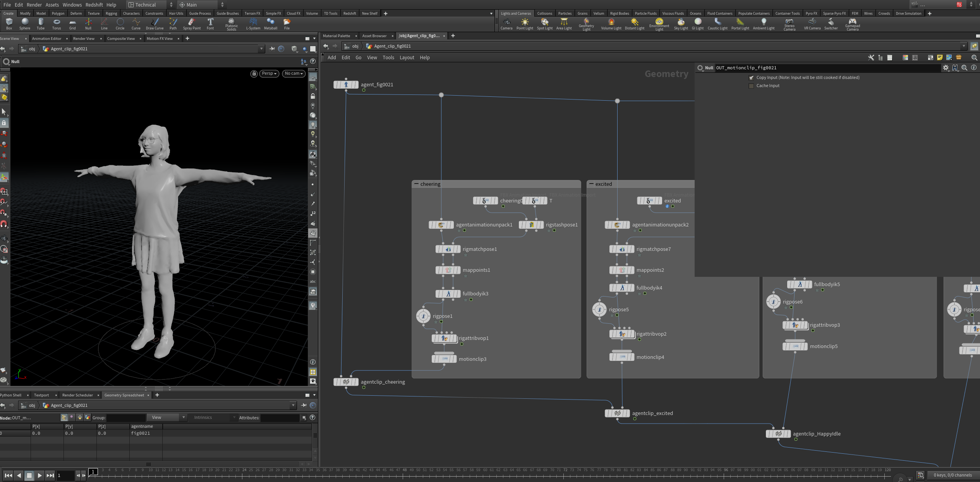
Task: Select the Sphere tool on the Create shelf
Action: 25,24
